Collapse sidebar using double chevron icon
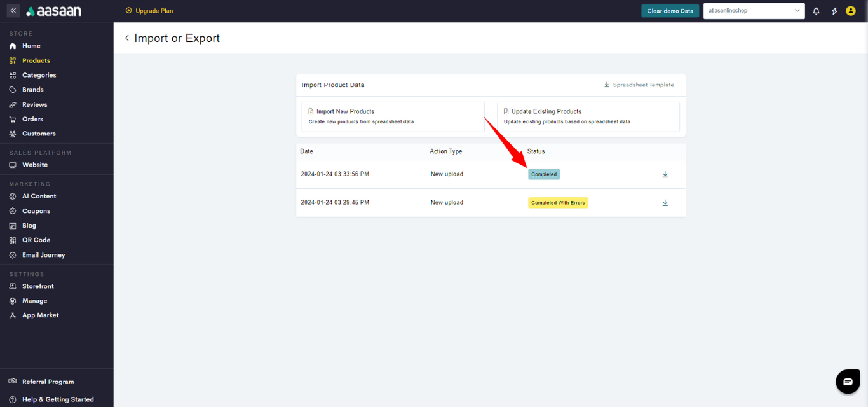This screenshot has height=407, width=868. click(x=13, y=11)
